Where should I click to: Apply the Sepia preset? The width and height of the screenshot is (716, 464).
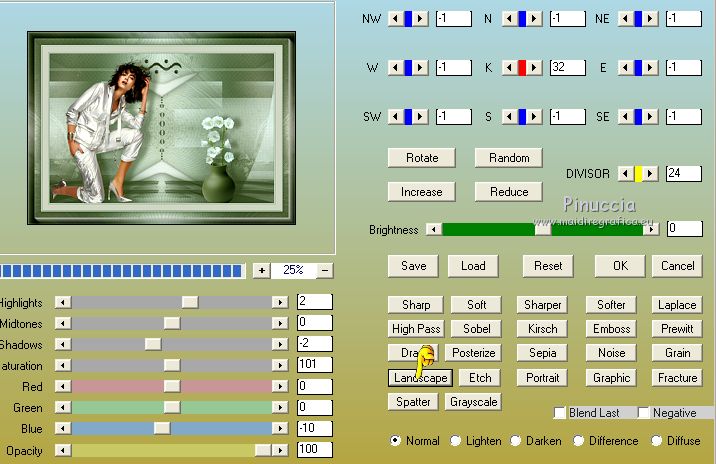coord(542,353)
